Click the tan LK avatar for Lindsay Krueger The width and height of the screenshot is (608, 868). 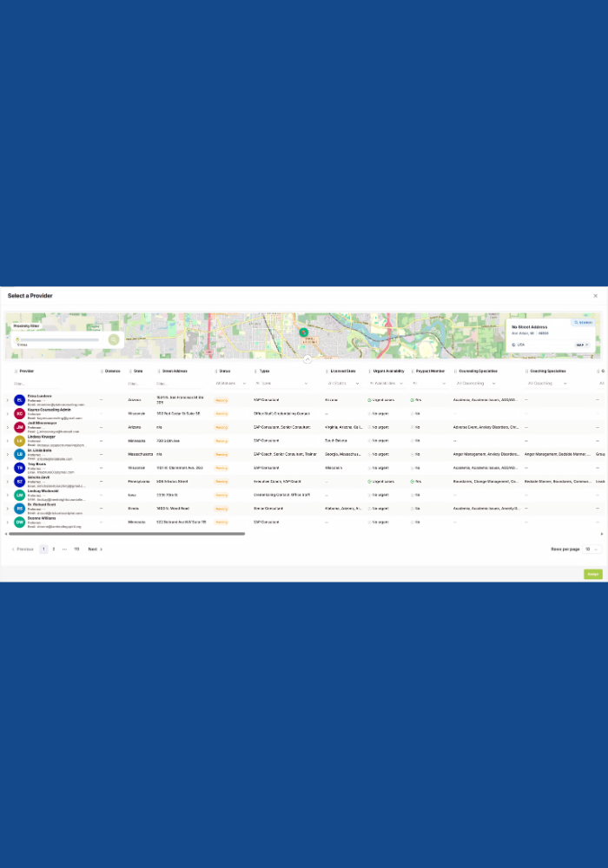click(x=19, y=441)
